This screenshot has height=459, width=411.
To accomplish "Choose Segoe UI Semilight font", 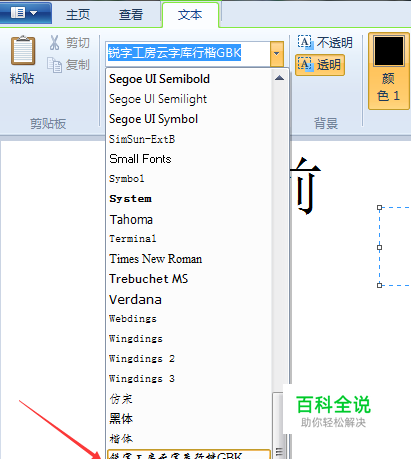I will click(x=189, y=99).
